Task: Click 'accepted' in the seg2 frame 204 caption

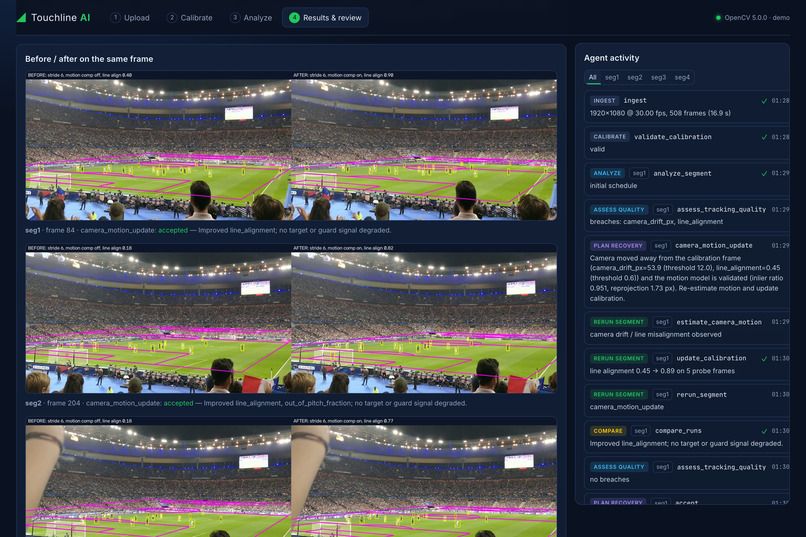Action: [178, 403]
